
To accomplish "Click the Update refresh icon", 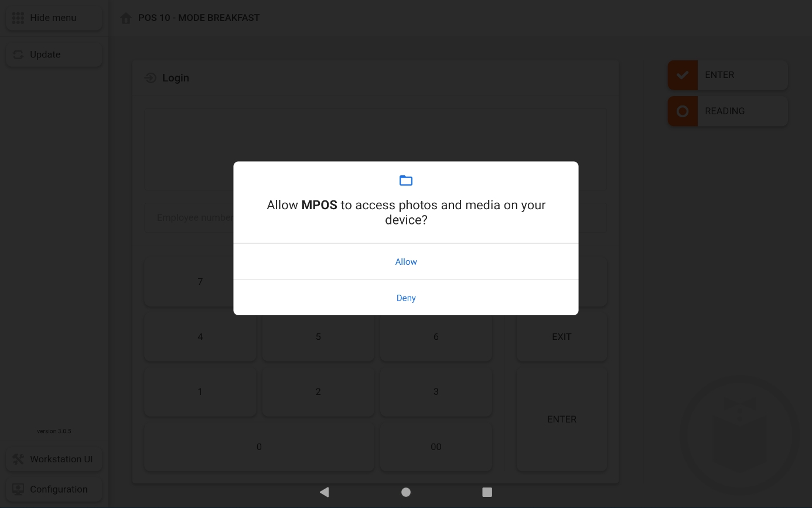I will click(x=18, y=54).
